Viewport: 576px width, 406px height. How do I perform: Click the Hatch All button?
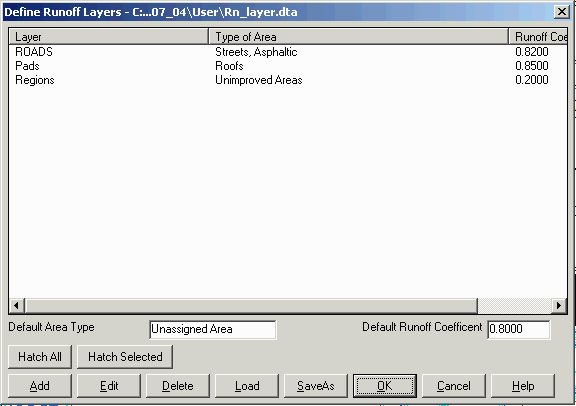coord(40,357)
